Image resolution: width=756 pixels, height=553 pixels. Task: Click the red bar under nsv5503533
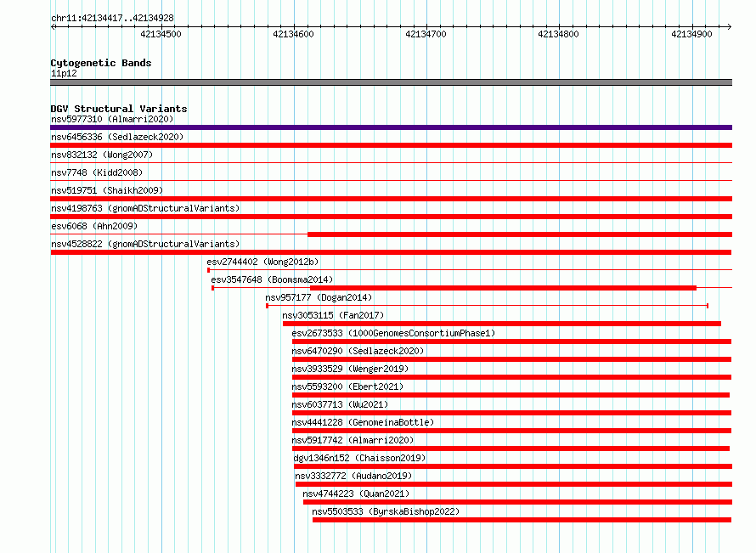522,520
